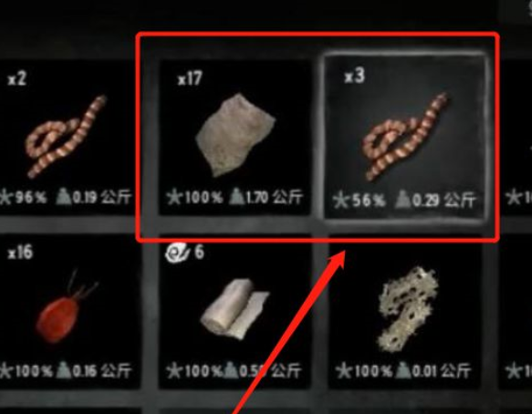
Task: Select the partially visible slot right of lichen
Action: click(515, 312)
